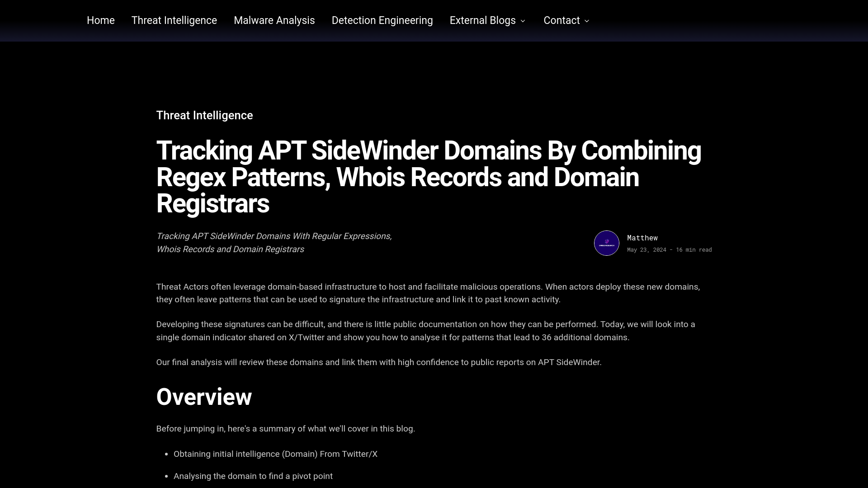The width and height of the screenshot is (868, 488).
Task: Click the author profile picture icon
Action: (606, 243)
